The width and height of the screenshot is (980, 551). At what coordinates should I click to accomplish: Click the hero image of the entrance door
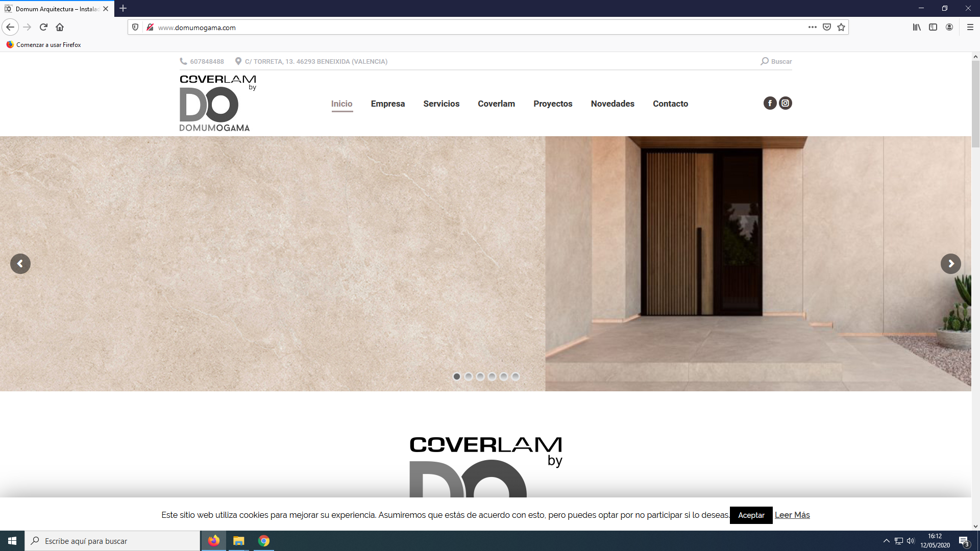point(758,264)
